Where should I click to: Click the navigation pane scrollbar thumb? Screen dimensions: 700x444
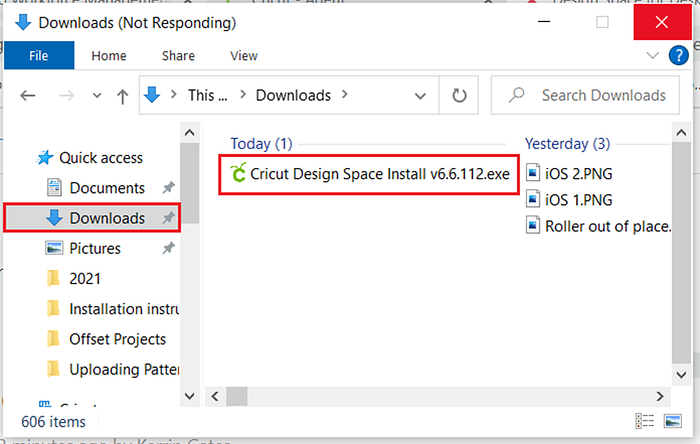[x=189, y=183]
